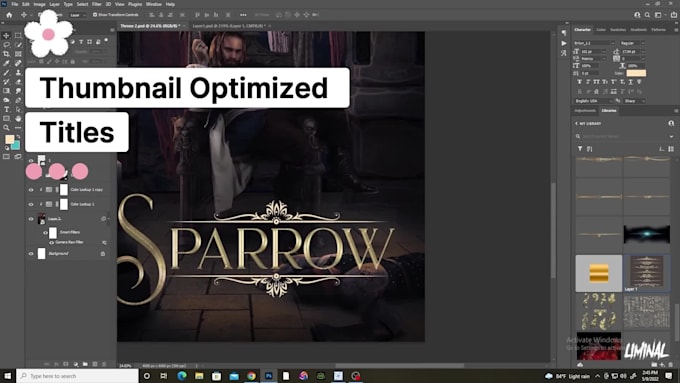
Task: Select the Crop tool
Action: pyautogui.click(x=6, y=54)
